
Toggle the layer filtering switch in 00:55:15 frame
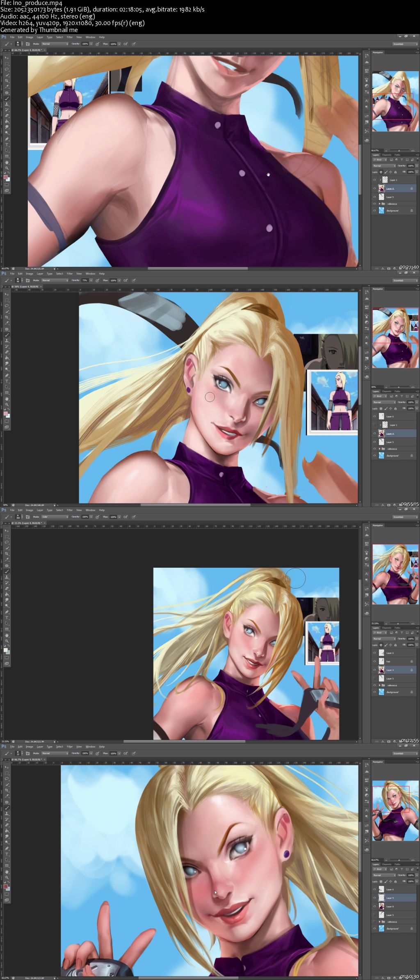click(x=417, y=396)
